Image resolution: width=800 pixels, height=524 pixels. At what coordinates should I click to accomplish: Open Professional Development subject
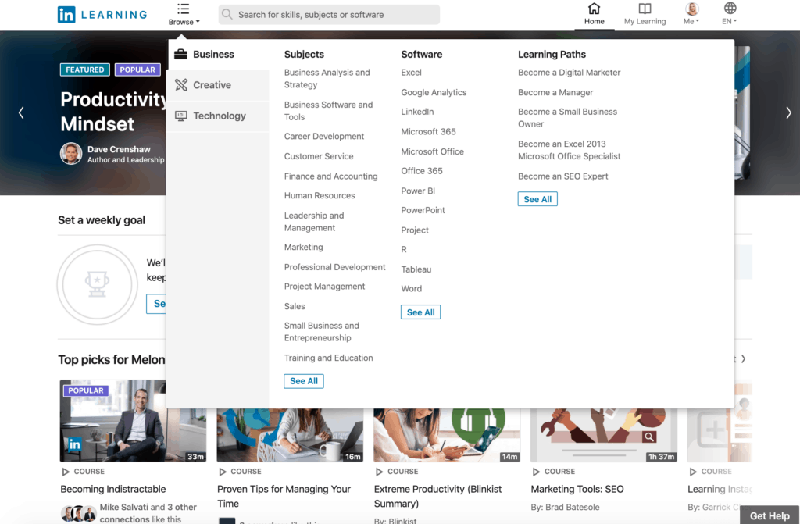point(334,267)
